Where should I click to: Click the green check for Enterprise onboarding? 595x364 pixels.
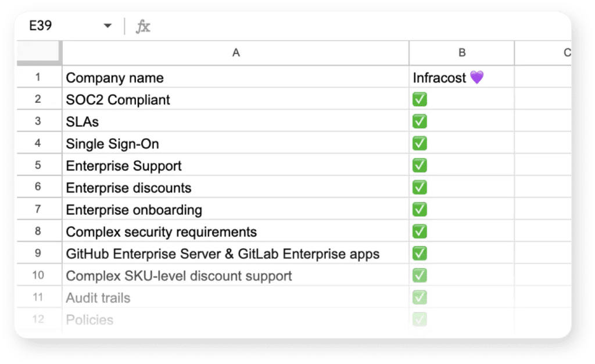(420, 210)
